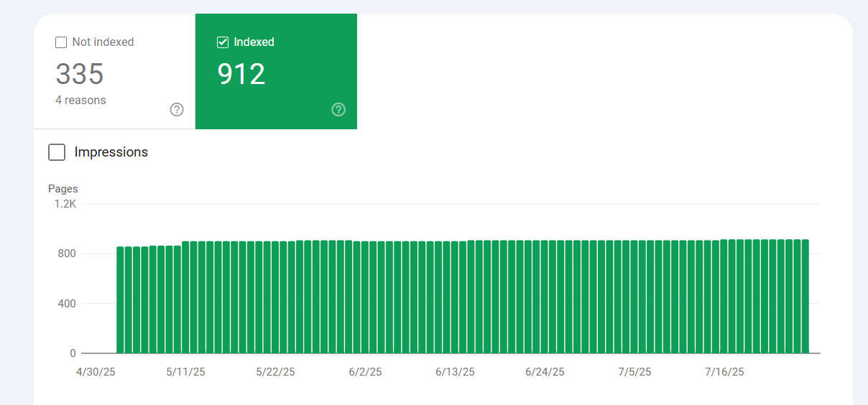Uncheck the Indexed checkbox
Screen dimensions: 868x405
223,42
